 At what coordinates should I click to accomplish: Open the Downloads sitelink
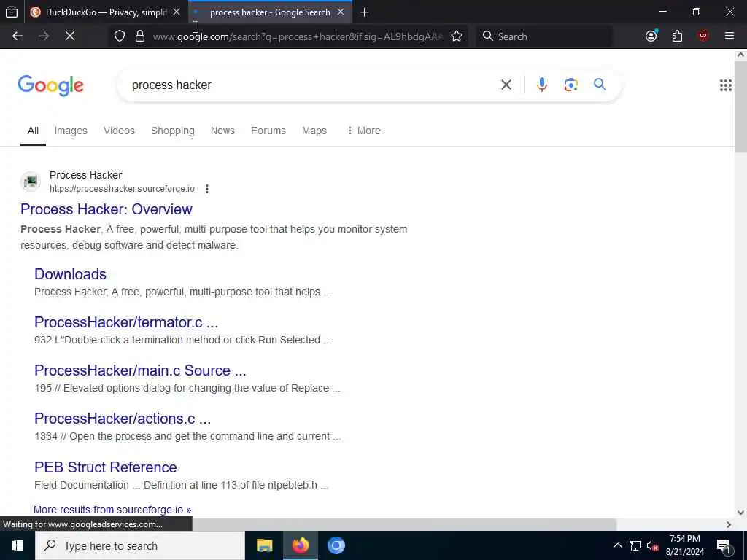click(x=70, y=274)
